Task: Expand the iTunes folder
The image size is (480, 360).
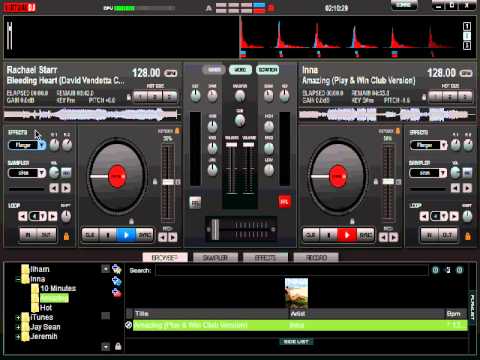Action: [x=18, y=318]
